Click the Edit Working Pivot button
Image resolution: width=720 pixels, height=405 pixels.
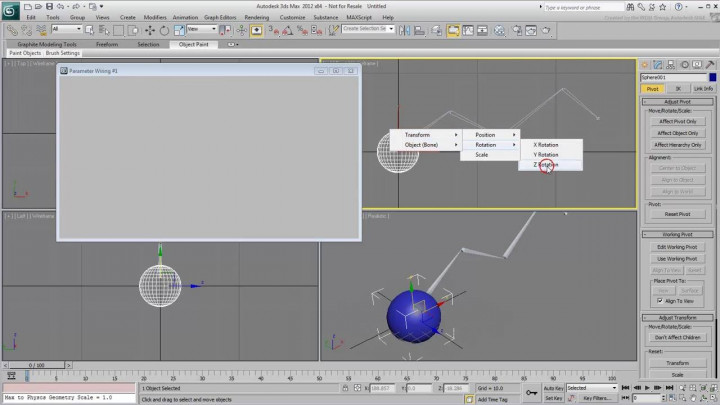(678, 247)
